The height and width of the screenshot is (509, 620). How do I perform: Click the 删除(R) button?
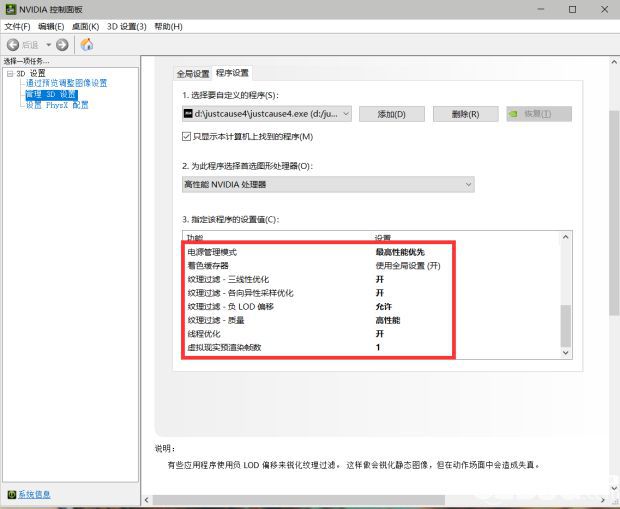(x=465, y=114)
